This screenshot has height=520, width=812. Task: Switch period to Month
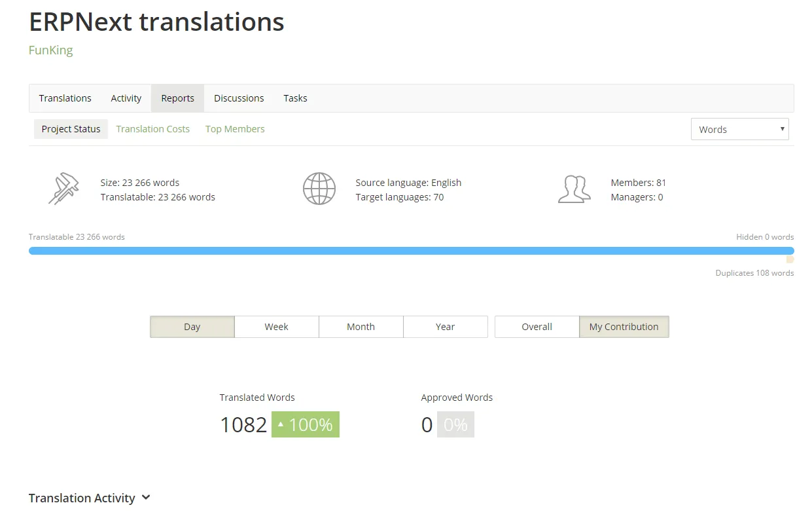pos(361,327)
